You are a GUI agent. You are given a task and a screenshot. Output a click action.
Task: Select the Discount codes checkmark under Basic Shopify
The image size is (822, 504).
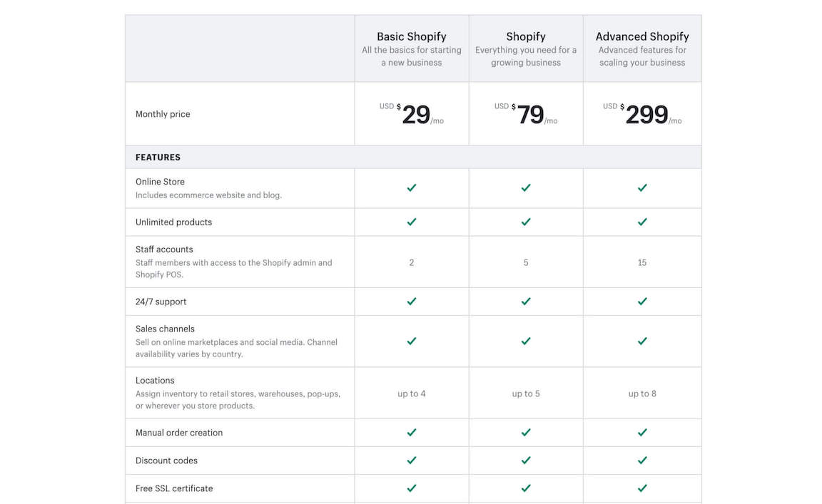click(x=412, y=460)
